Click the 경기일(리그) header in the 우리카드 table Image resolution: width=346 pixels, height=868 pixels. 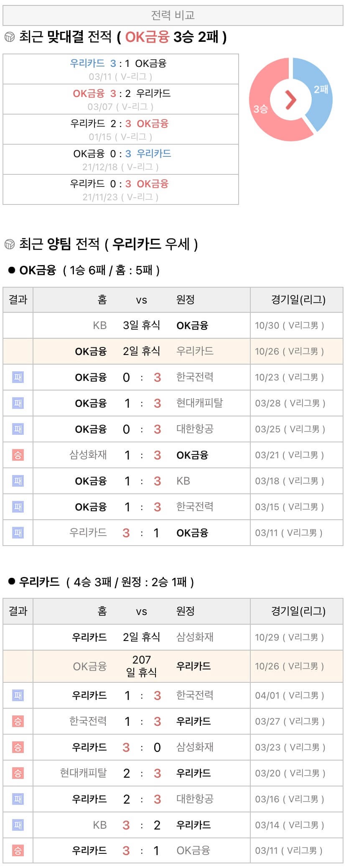click(298, 611)
